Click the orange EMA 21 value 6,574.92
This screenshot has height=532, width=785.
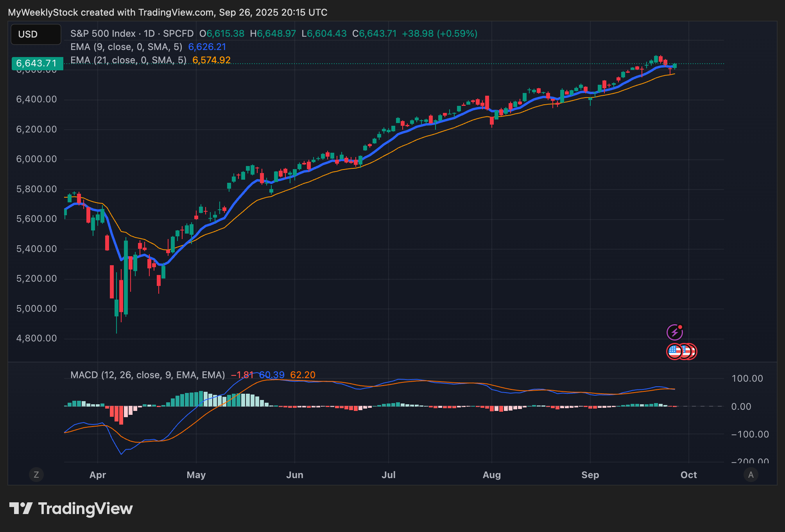point(211,60)
